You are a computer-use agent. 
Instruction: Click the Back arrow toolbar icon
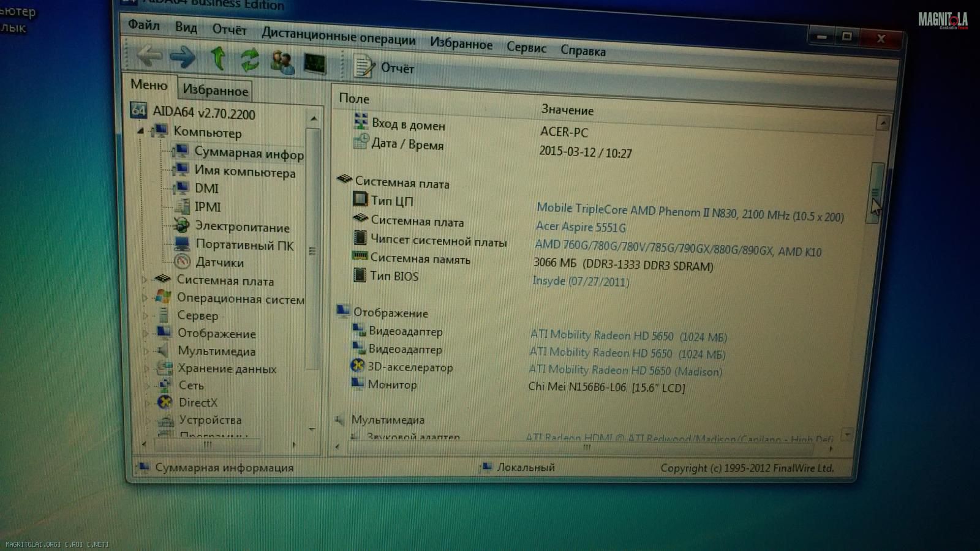149,56
